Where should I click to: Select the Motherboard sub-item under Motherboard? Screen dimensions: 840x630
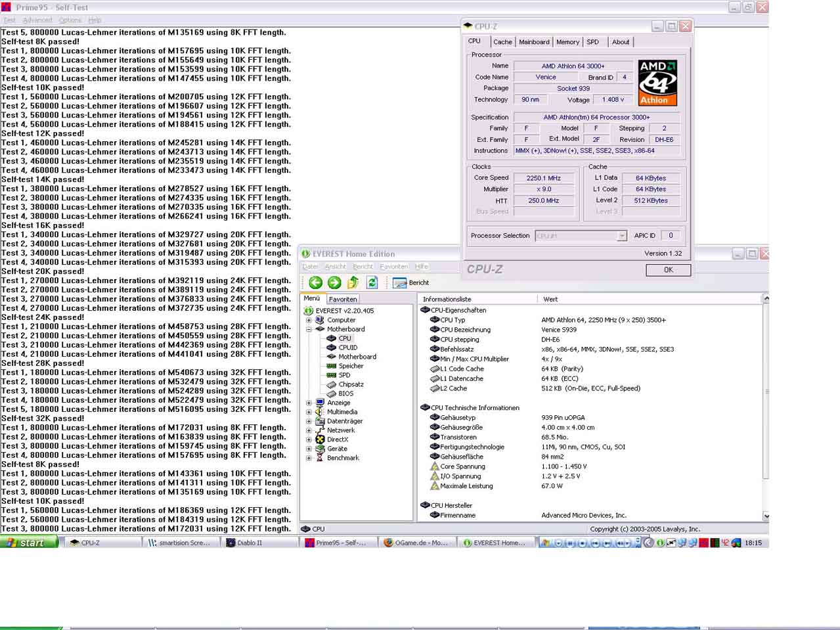(357, 357)
